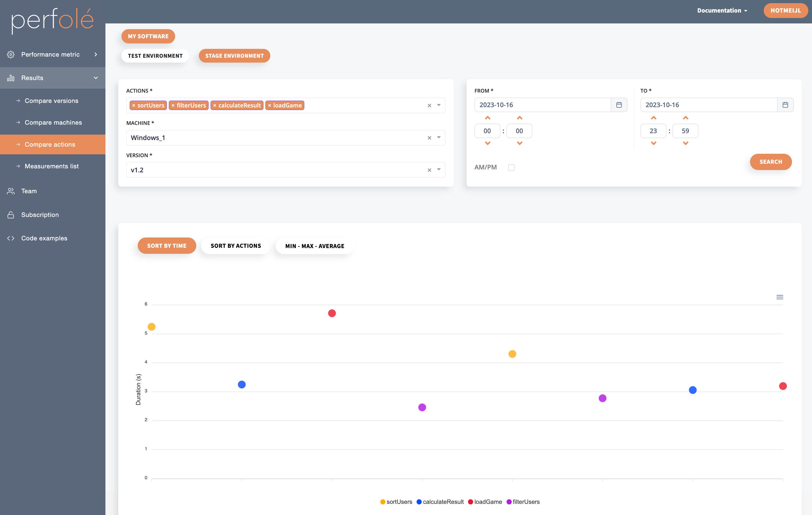The image size is (812, 515).
Task: Click the Subscription lock icon
Action: click(x=11, y=215)
